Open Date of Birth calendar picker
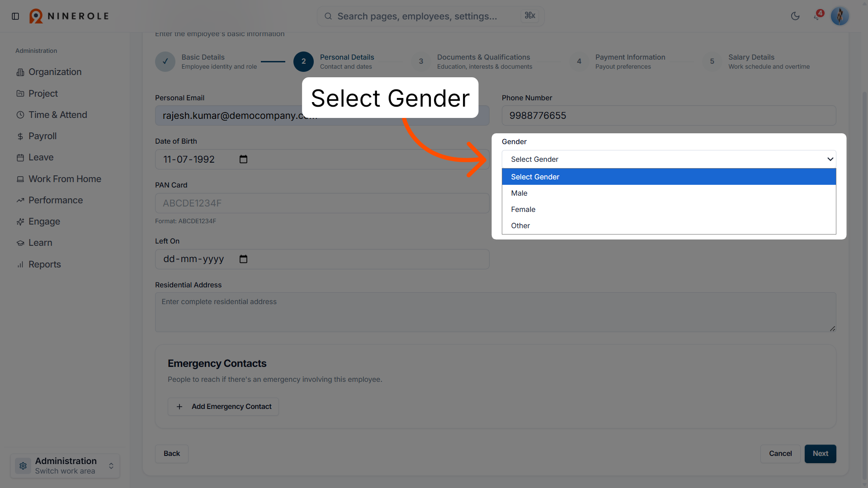The image size is (868, 488). tap(243, 160)
